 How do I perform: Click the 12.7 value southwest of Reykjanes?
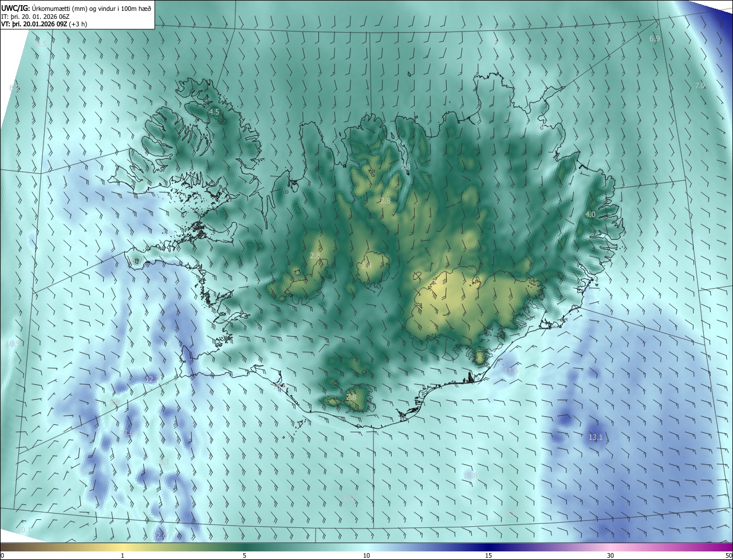[x=152, y=380]
